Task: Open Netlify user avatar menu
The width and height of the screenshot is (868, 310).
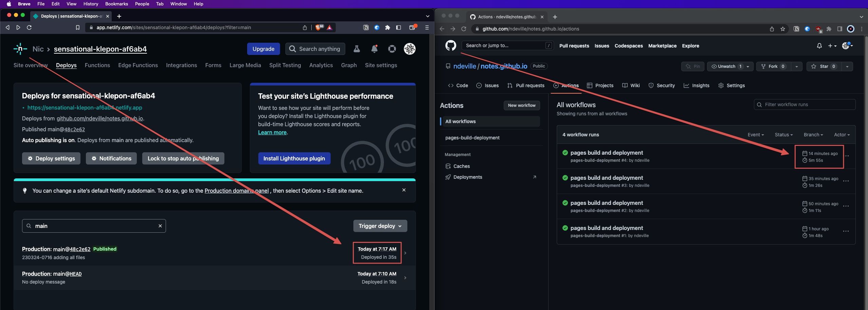Action: click(x=410, y=49)
